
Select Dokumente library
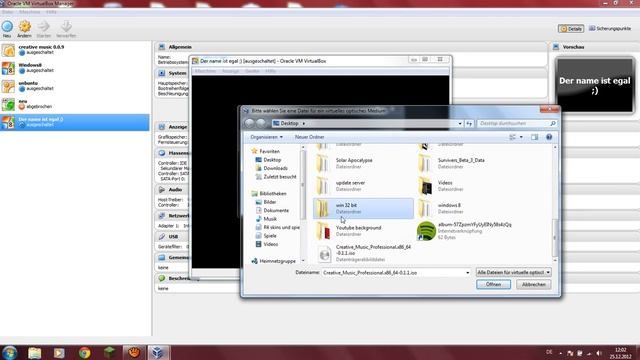coord(272,211)
